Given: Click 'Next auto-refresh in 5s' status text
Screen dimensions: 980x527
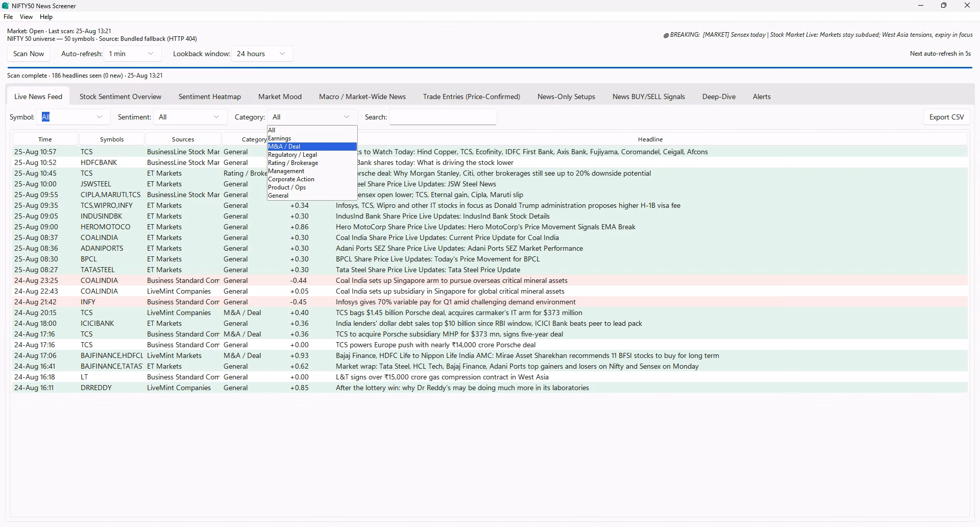Looking at the screenshot, I should point(940,54).
